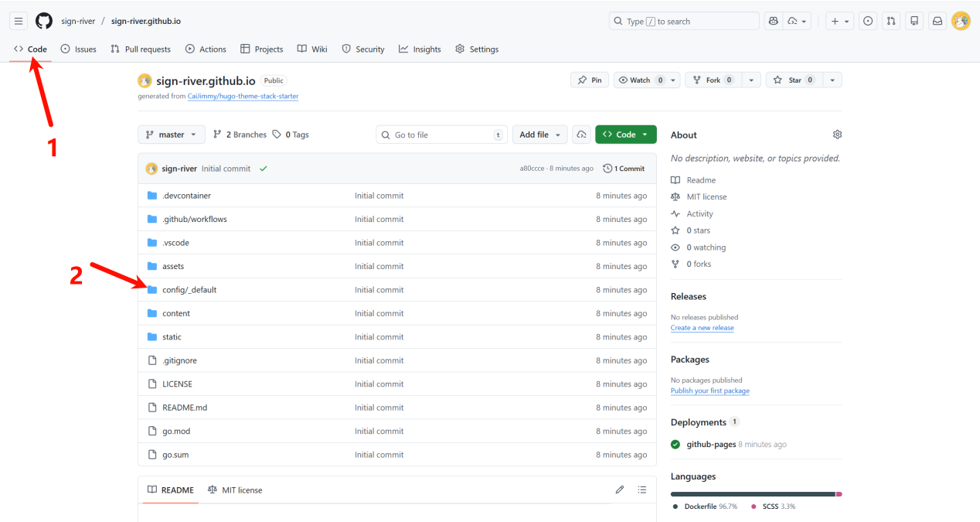Image resolution: width=980 pixels, height=522 pixels.
Task: Click the About settings gear icon
Action: pyautogui.click(x=837, y=135)
